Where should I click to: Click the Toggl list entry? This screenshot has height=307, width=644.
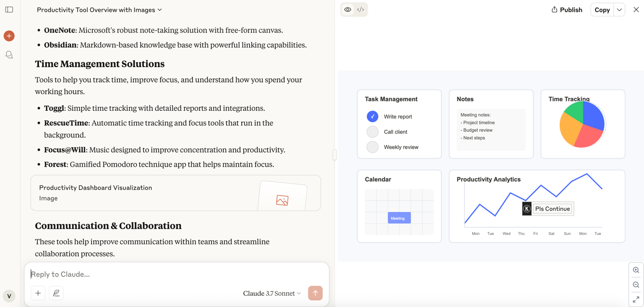pos(155,108)
